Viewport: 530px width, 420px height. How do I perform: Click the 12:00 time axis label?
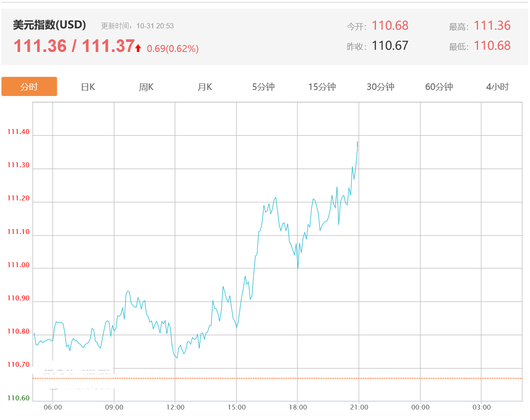pyautogui.click(x=175, y=407)
